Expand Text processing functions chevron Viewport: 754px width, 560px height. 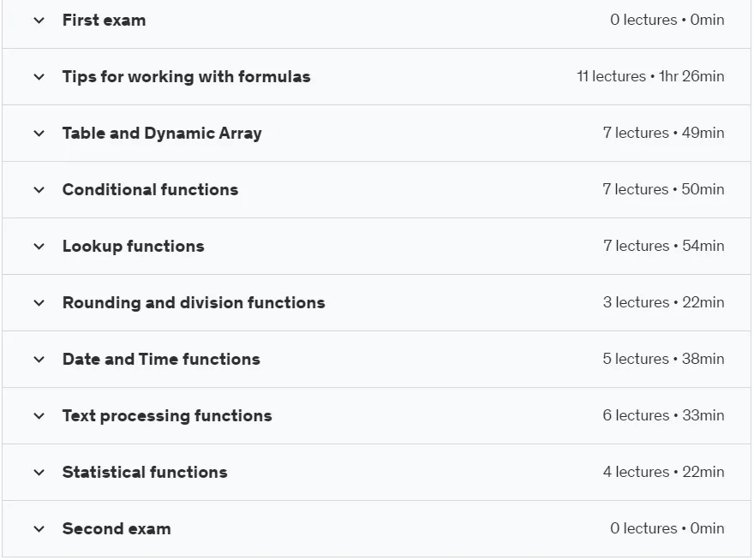39,416
